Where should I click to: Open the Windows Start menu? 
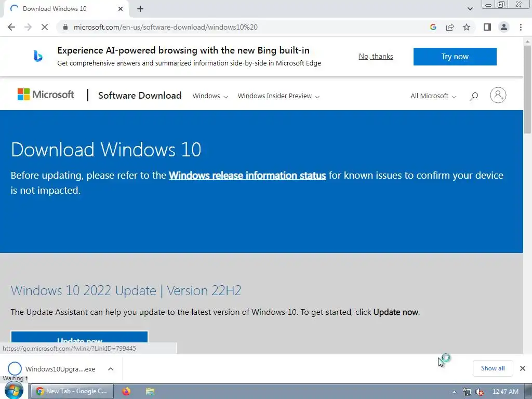coord(14,391)
